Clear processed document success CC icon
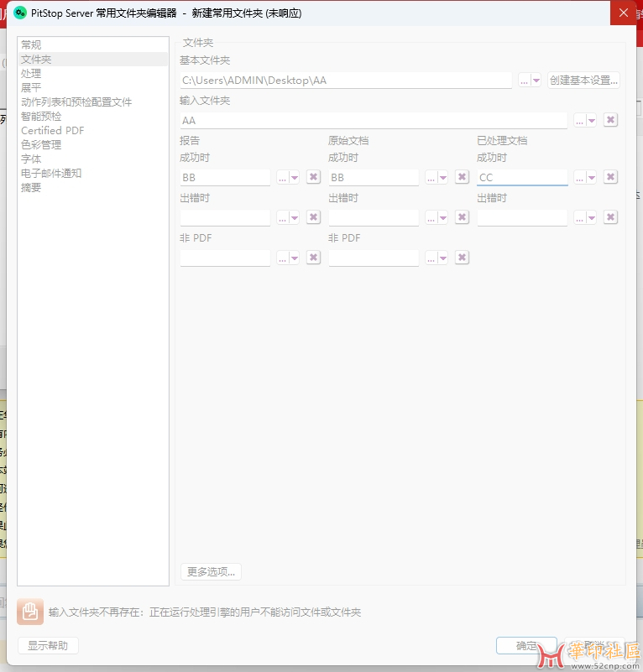Screen dimensions: 643x672 coord(611,177)
